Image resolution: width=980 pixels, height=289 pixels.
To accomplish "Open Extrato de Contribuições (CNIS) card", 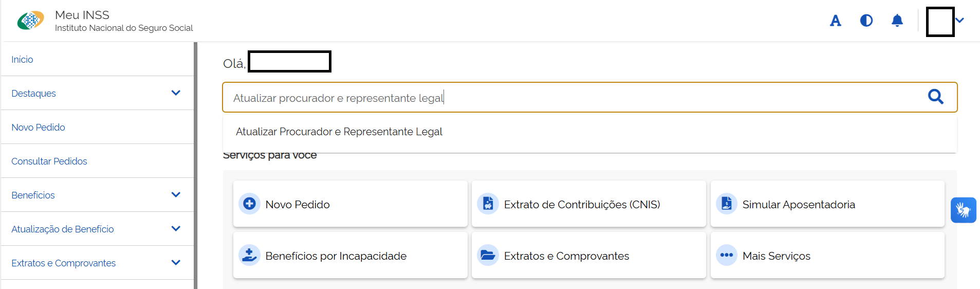I will [x=588, y=204].
